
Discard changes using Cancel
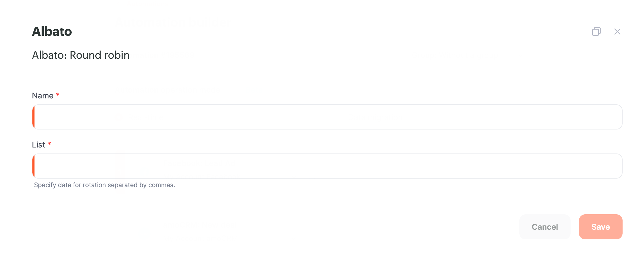click(x=545, y=227)
